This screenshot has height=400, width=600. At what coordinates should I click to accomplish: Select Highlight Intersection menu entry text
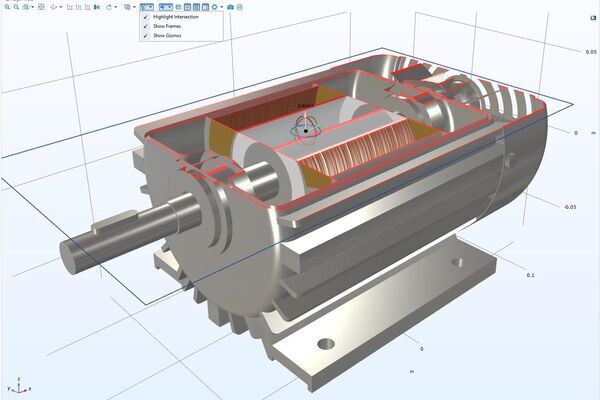(175, 17)
